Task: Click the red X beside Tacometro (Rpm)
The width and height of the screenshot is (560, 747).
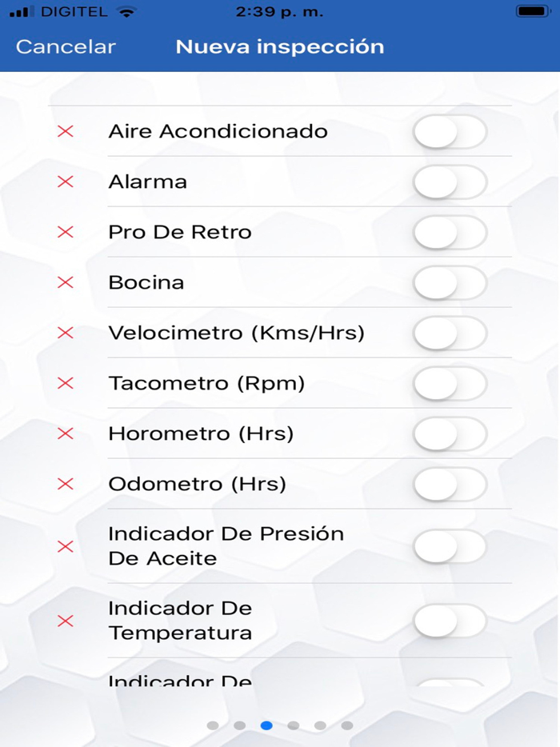Action: (66, 383)
